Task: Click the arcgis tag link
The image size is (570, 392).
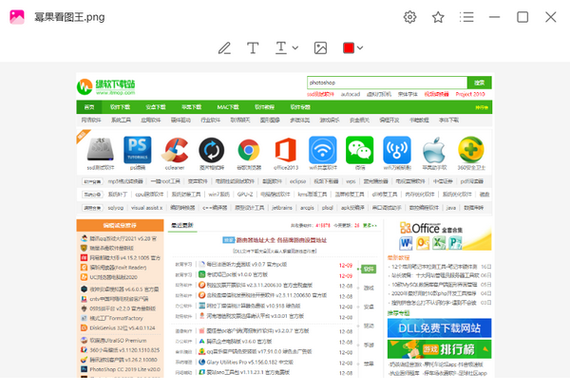Action: click(307, 208)
